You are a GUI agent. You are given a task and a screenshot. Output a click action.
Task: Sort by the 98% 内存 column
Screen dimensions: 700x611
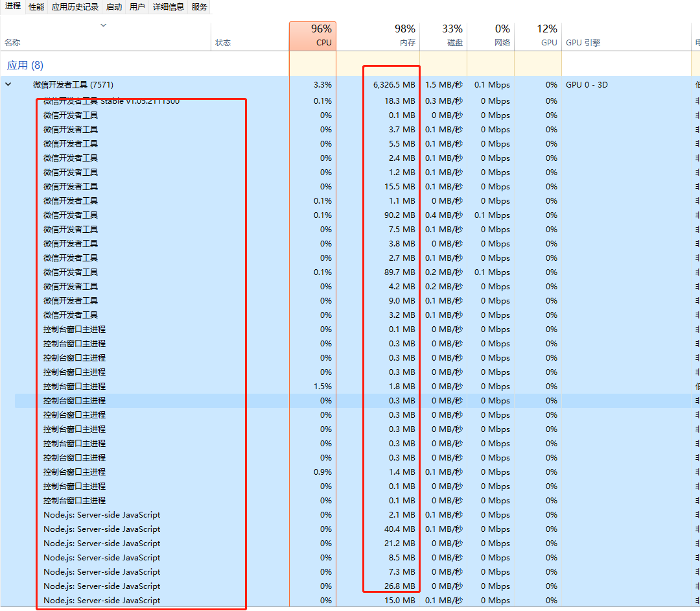click(x=378, y=36)
